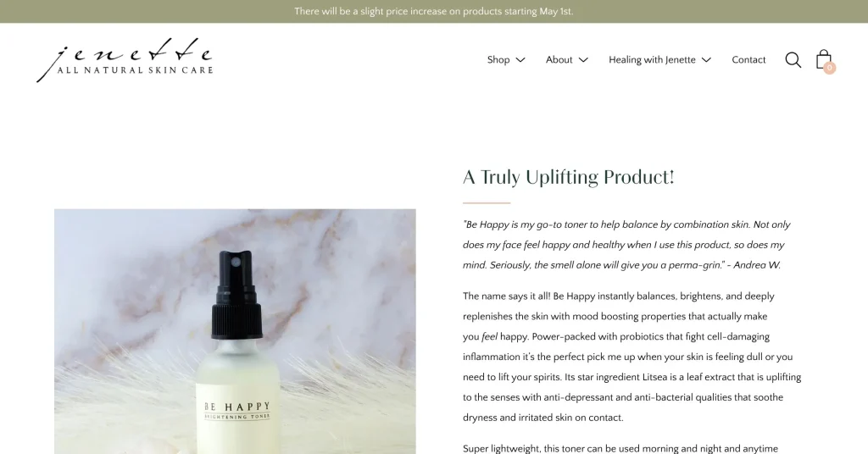Go home via the Jenette script logo
868x454 pixels.
click(125, 60)
